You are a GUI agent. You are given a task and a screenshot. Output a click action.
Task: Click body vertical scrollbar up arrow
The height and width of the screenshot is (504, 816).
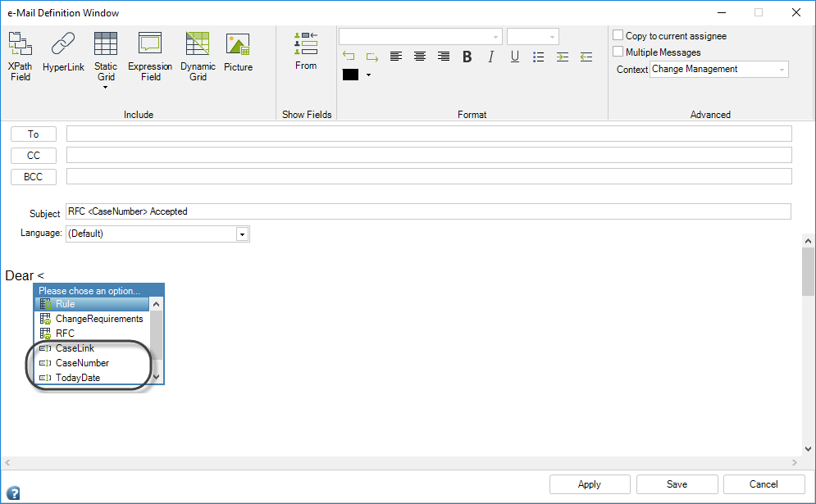click(808, 241)
